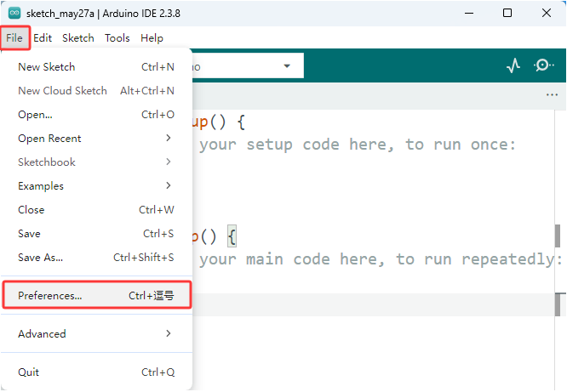This screenshot has width=567, height=392.
Task: Open the Sketch menu
Action: click(x=78, y=38)
